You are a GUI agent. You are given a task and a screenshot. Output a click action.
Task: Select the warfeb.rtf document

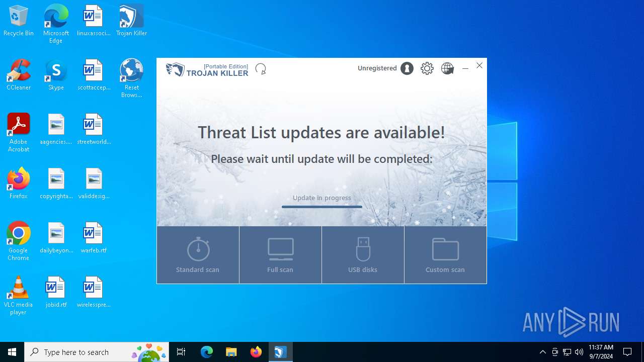(x=94, y=238)
